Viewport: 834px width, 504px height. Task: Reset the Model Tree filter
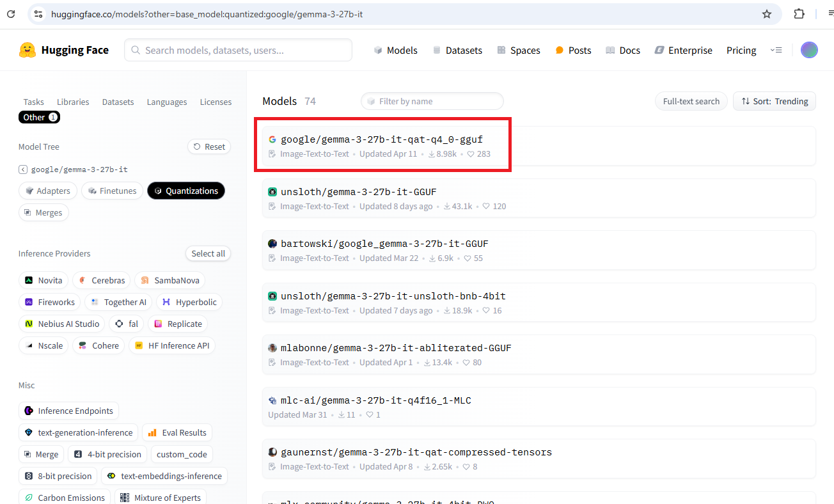pos(209,146)
